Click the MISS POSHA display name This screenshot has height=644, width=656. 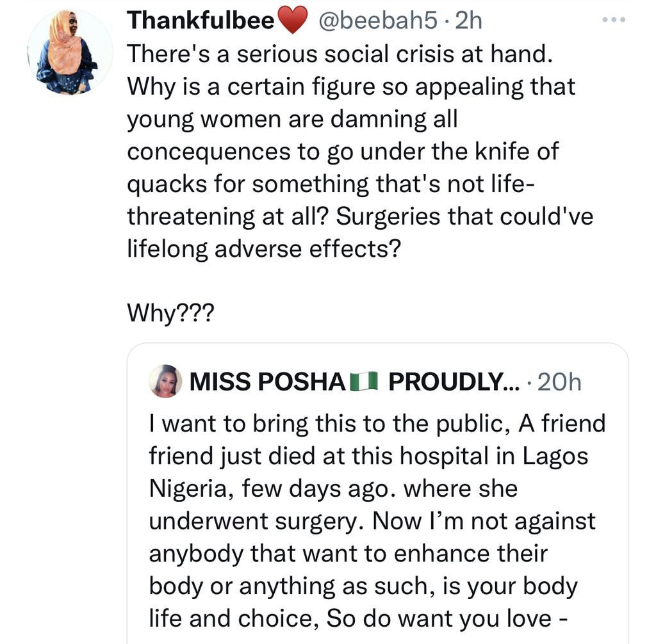tap(269, 381)
